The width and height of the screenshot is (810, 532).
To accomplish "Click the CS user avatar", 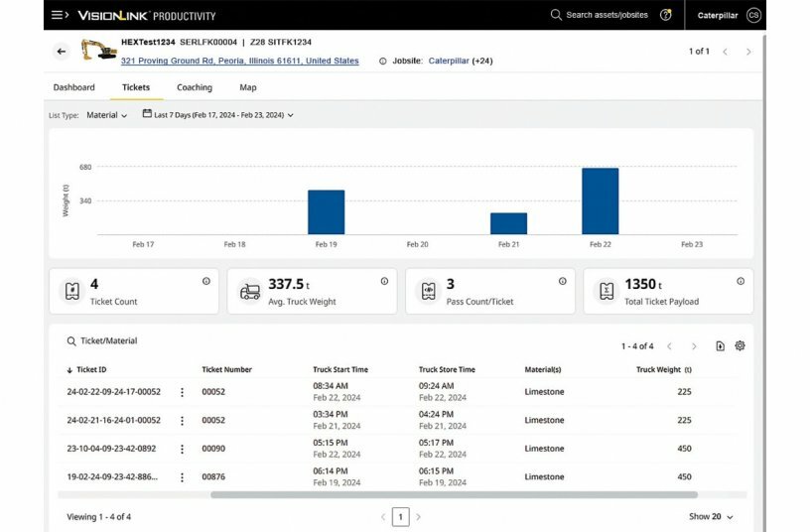I will [x=753, y=15].
